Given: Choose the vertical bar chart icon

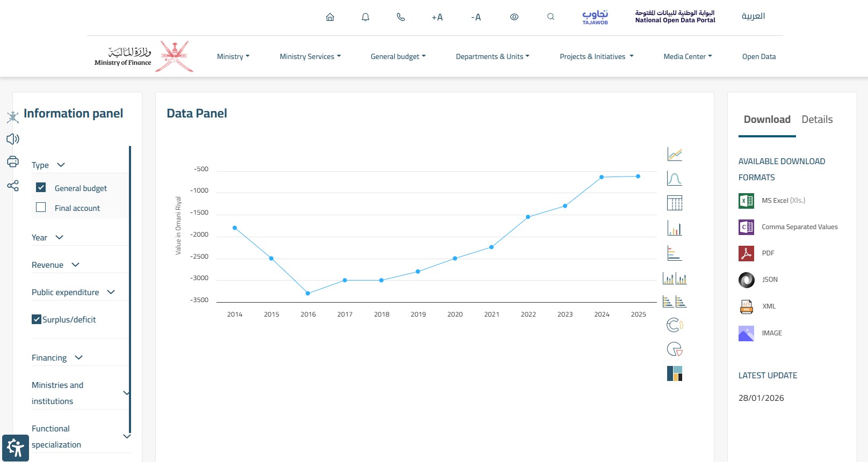Looking at the screenshot, I should tap(675, 229).
